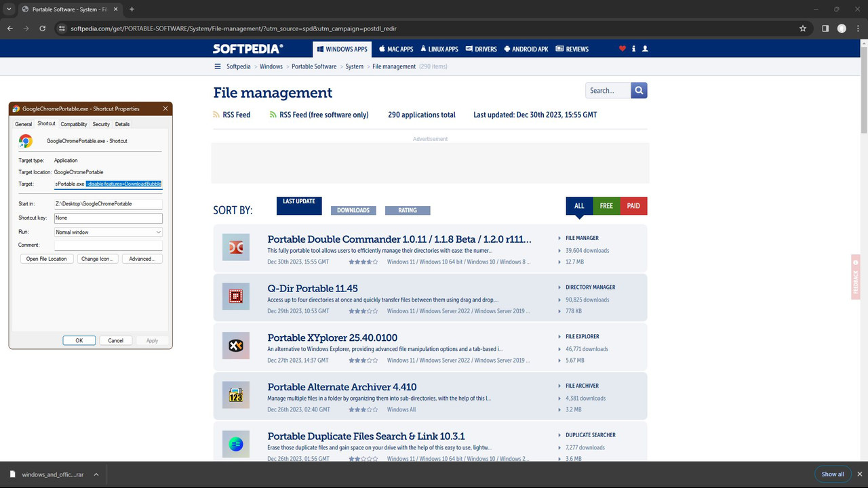Click Change Icon button

point(98,259)
